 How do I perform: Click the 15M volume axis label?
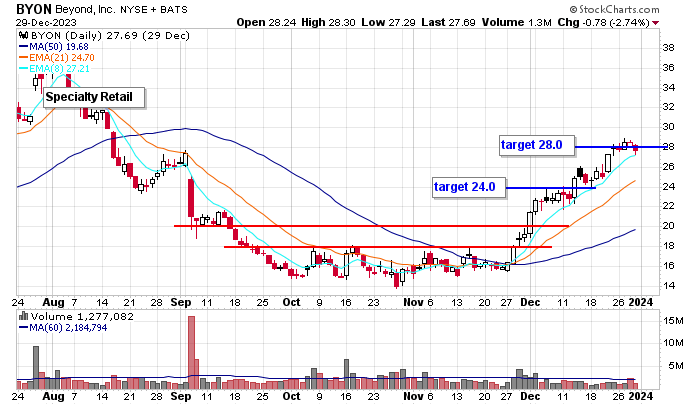[x=673, y=321]
